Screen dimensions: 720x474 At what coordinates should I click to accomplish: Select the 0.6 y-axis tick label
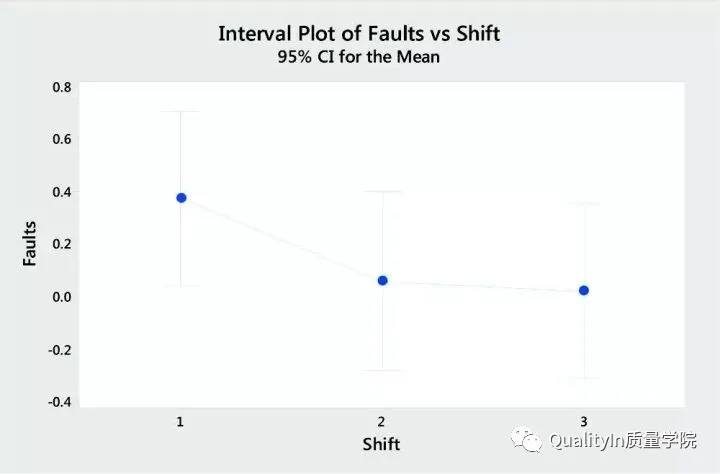point(61,139)
